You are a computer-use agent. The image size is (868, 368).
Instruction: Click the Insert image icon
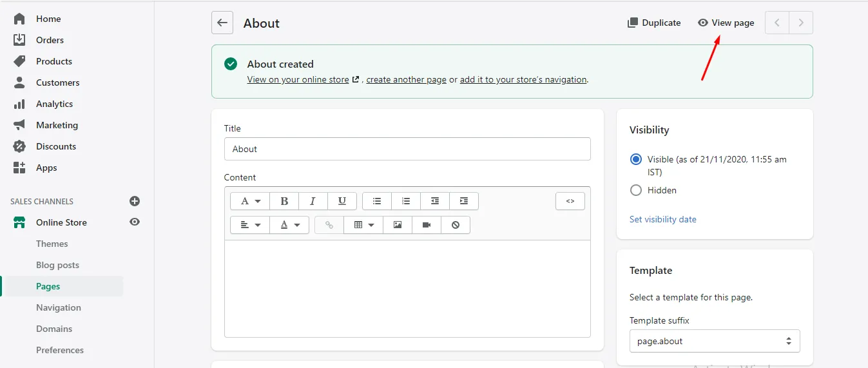(x=398, y=225)
